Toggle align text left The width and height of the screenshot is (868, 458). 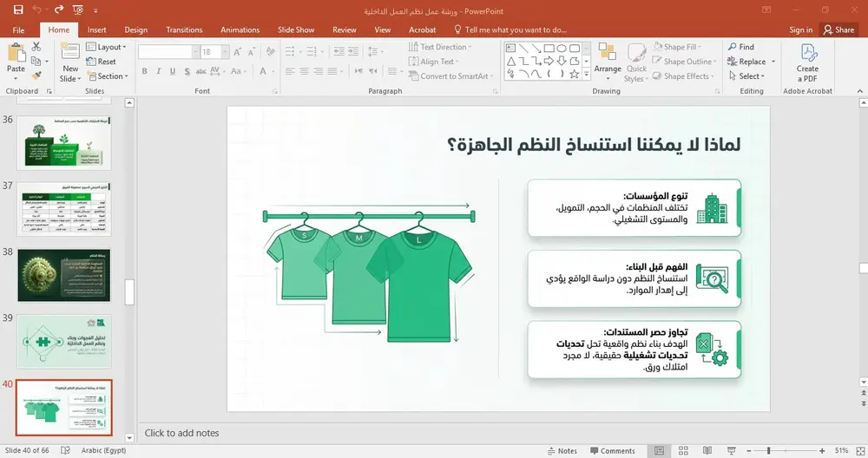(290, 71)
